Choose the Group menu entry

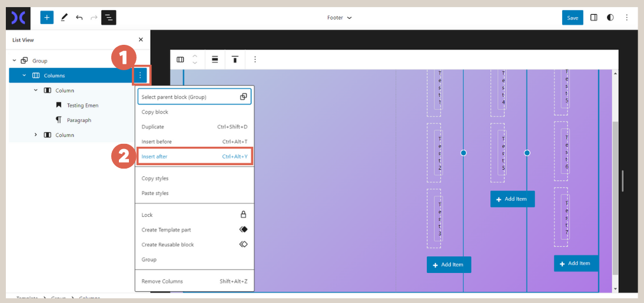tap(194, 259)
